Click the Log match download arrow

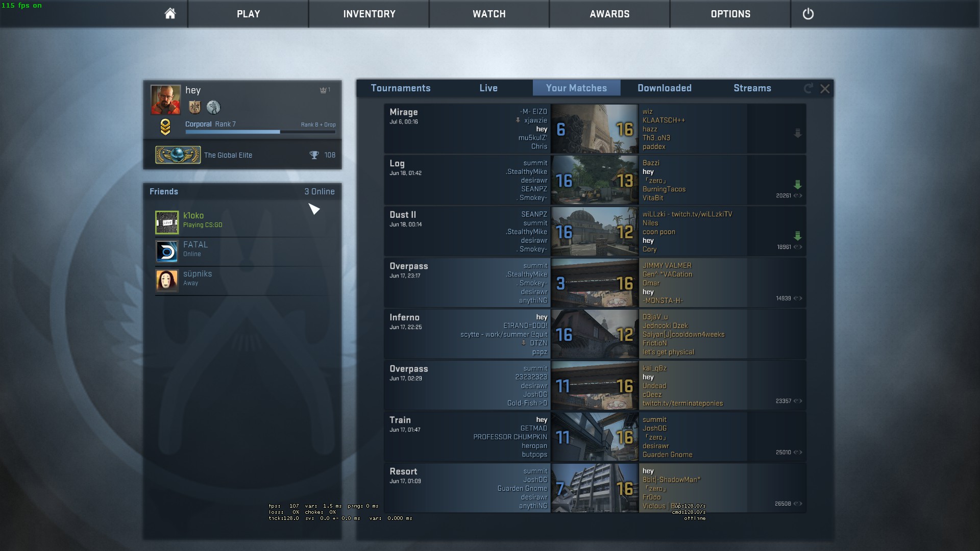pyautogui.click(x=798, y=185)
